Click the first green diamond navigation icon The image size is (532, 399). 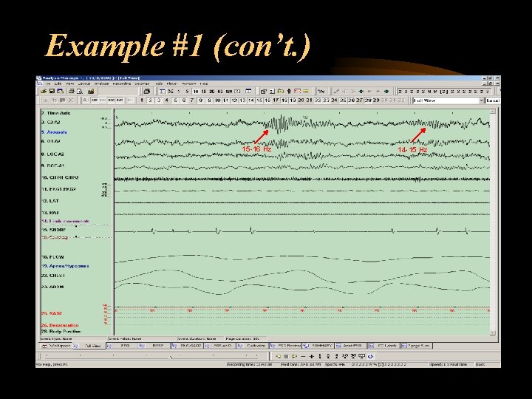tap(361, 92)
